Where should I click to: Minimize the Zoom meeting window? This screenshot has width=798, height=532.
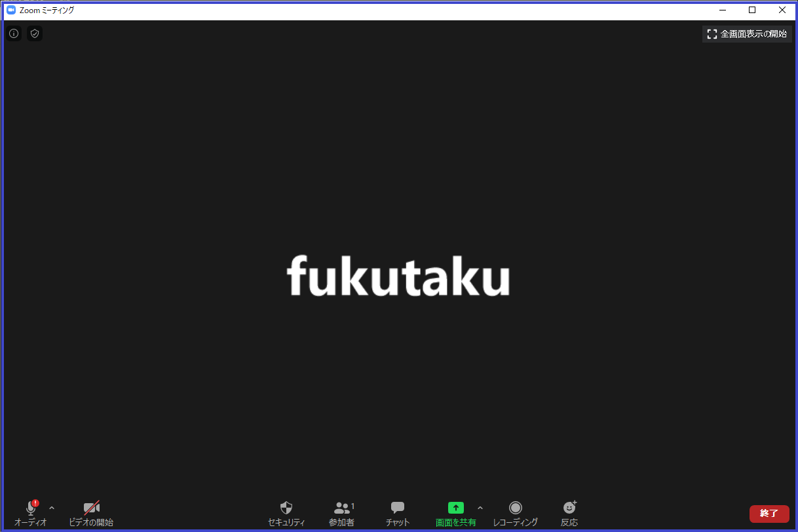[723, 10]
